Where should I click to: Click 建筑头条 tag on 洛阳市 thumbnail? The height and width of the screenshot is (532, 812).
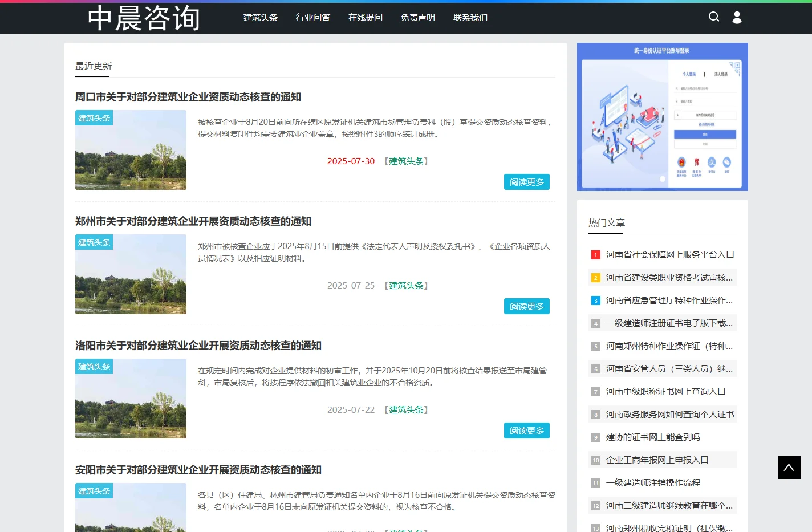click(x=94, y=367)
